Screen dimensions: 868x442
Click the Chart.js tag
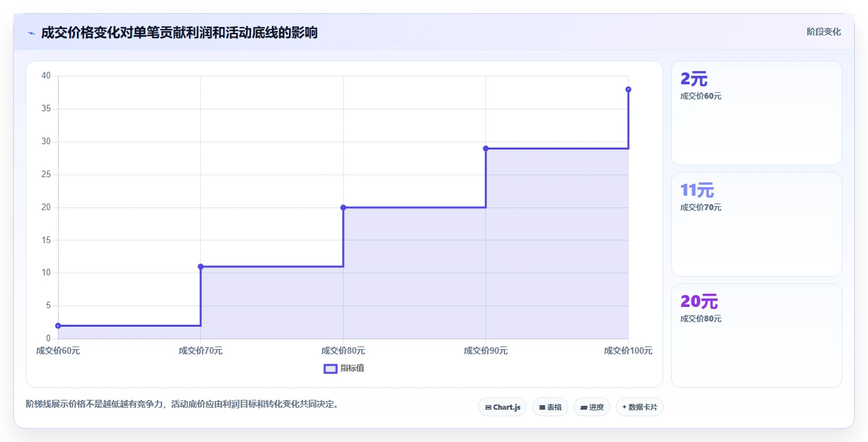point(502,407)
